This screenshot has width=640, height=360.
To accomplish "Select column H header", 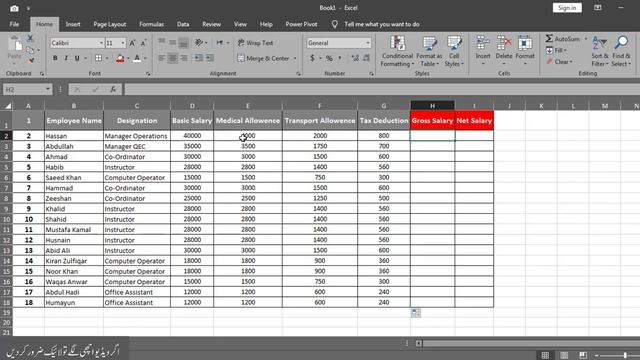I will coord(432,106).
